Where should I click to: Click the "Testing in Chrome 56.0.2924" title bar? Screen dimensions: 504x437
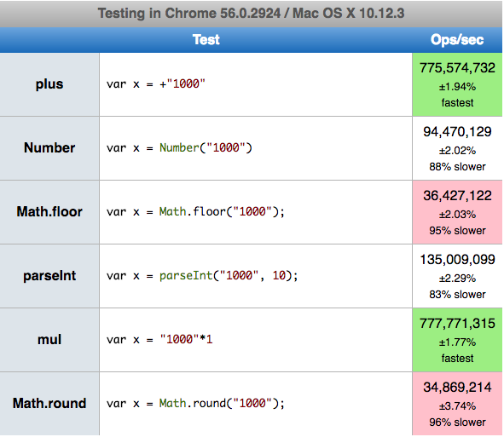(251, 14)
